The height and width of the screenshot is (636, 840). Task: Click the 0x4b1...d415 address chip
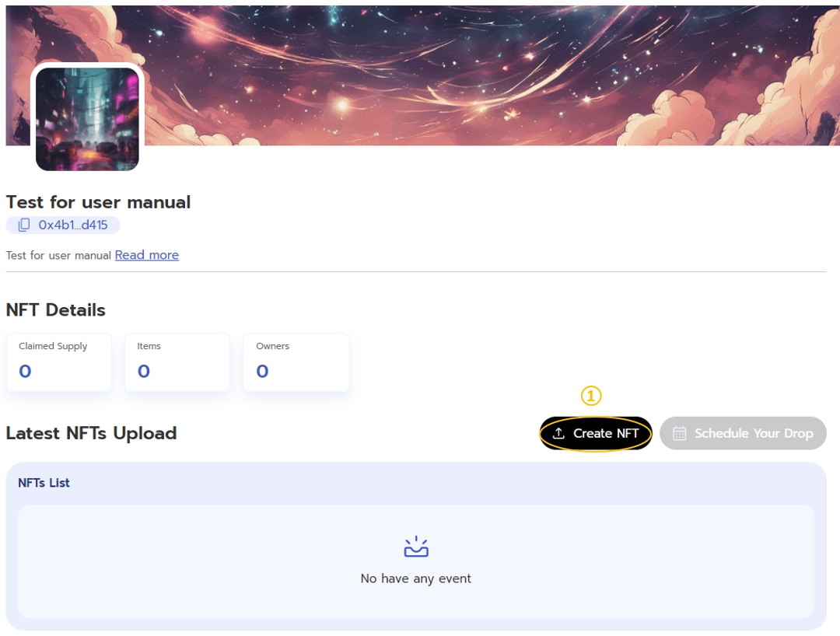point(63,225)
